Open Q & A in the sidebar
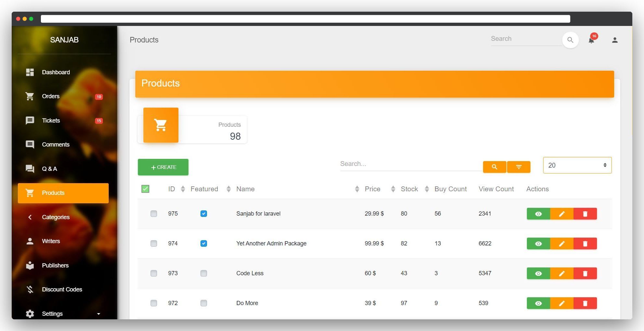This screenshot has height=331, width=644. (63, 169)
